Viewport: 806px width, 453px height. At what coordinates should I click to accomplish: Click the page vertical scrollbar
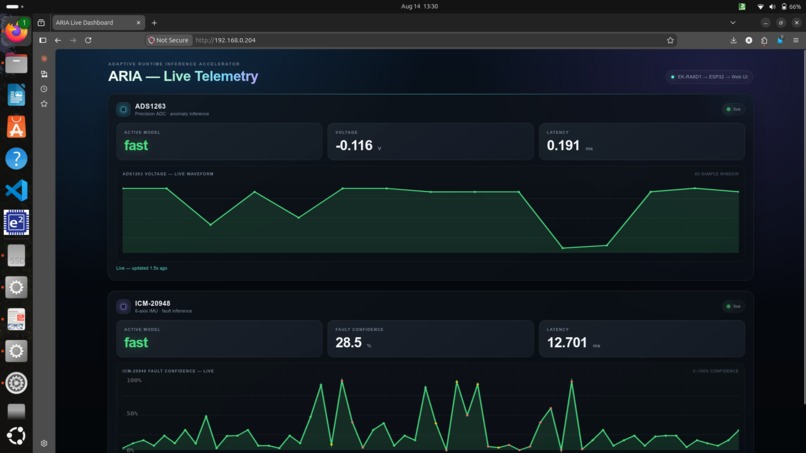click(803, 226)
